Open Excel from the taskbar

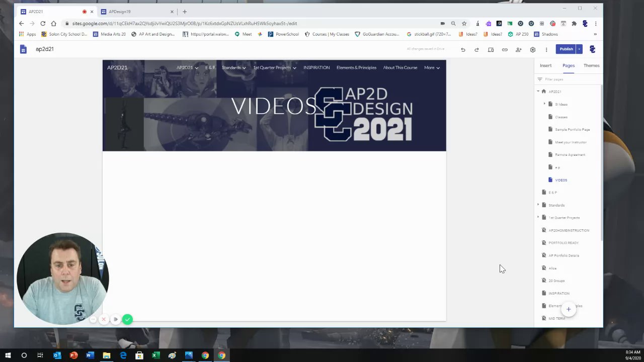coord(155,355)
